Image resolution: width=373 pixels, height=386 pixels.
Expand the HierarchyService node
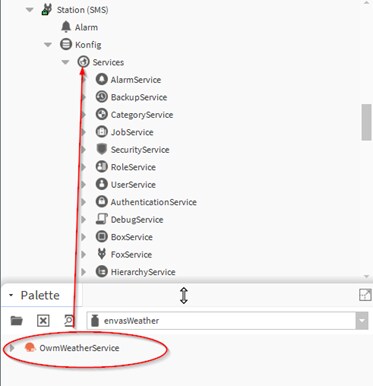[84, 272]
